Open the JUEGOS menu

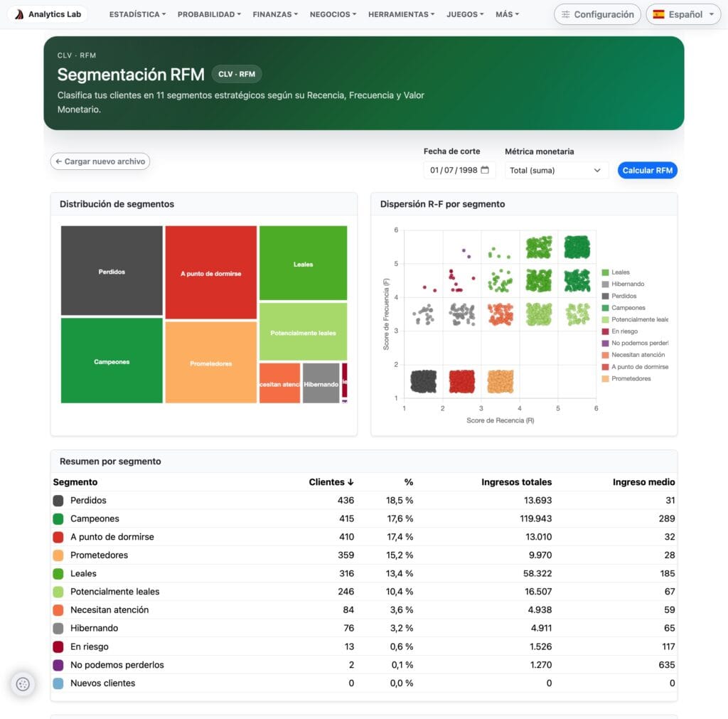pos(465,14)
